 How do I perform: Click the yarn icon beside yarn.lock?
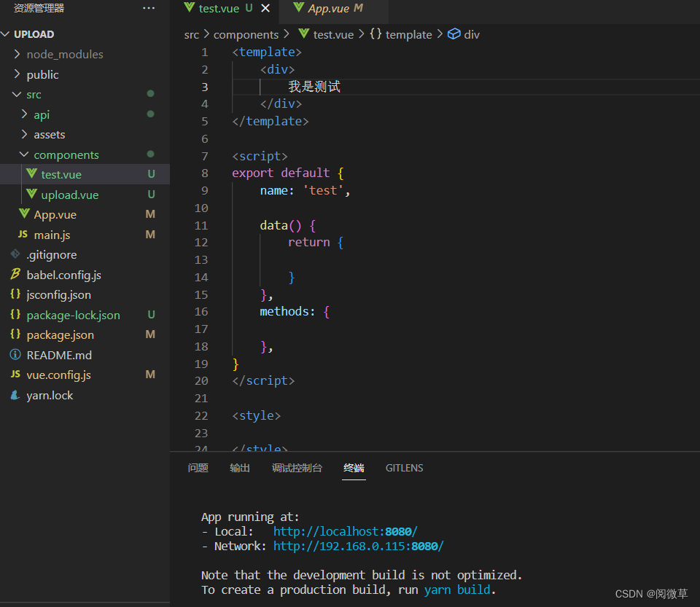[x=15, y=395]
